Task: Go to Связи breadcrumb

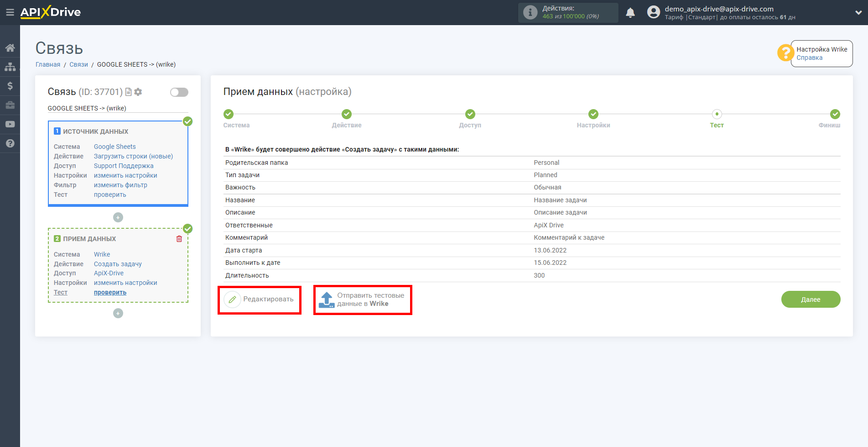Action: [x=78, y=64]
